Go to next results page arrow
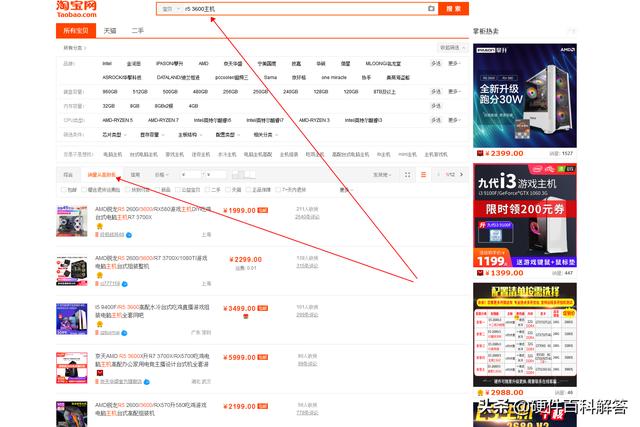 point(462,175)
